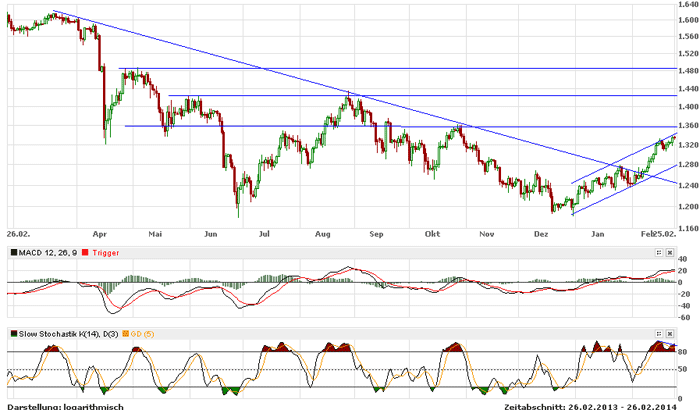Click the red Trigger legend swatch
The width and height of the screenshot is (700, 410).
tap(85, 254)
